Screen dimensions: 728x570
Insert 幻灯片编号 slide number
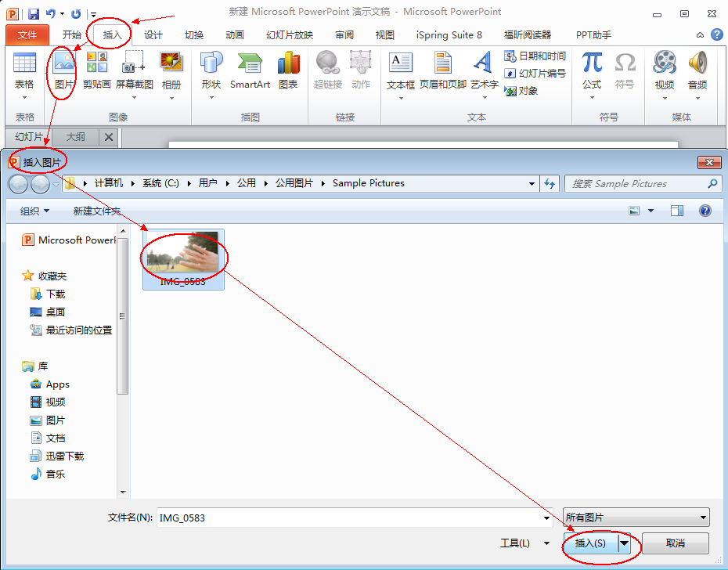pyautogui.click(x=535, y=74)
